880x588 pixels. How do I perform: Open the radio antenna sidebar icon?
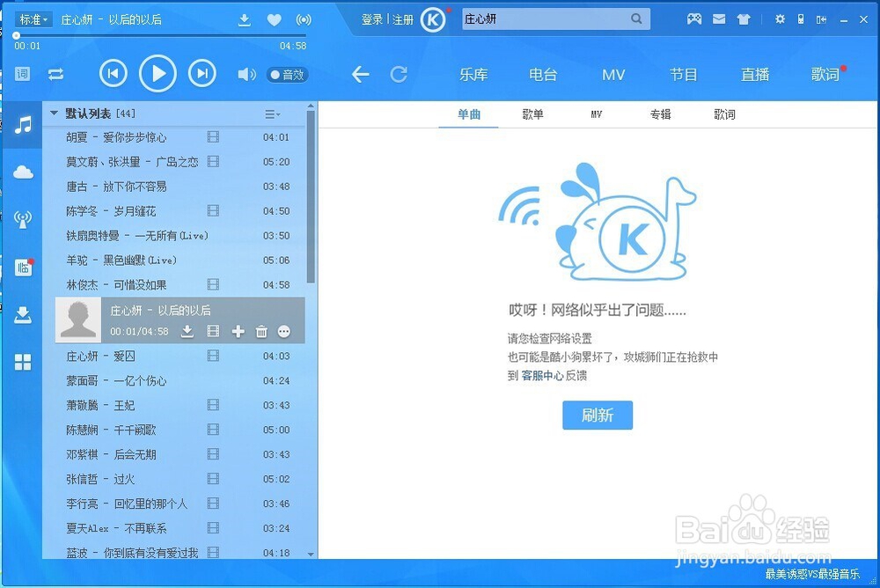(23, 219)
